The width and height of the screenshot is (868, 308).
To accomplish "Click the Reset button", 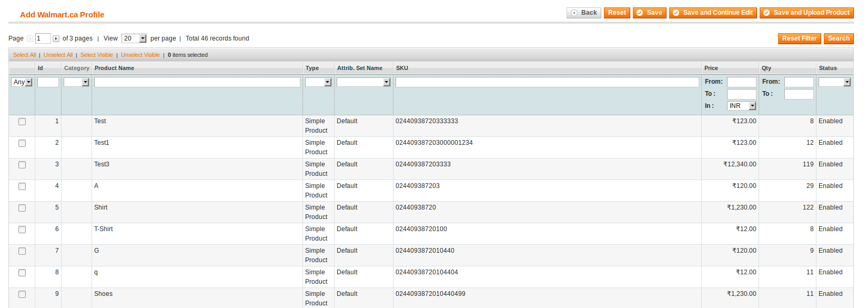I will point(617,13).
